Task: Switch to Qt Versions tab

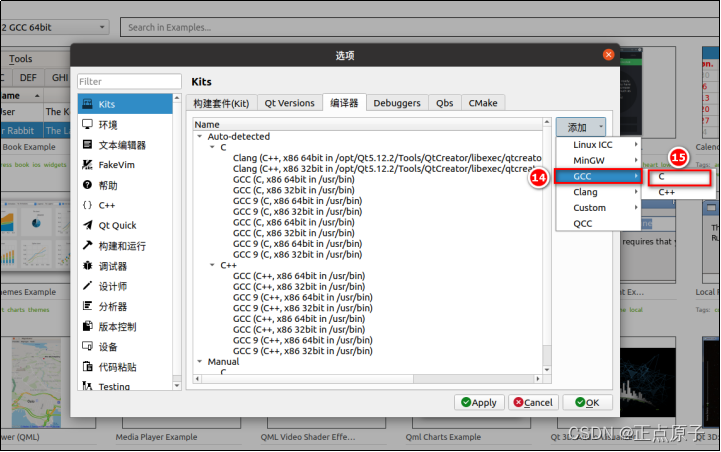Action: click(x=289, y=103)
